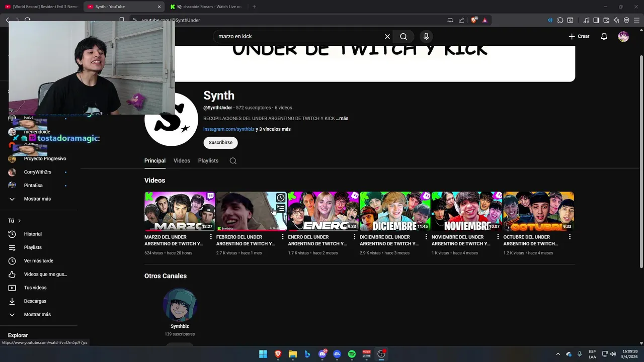
Task: Open Brave VPN shield icon
Action: [x=626, y=20]
